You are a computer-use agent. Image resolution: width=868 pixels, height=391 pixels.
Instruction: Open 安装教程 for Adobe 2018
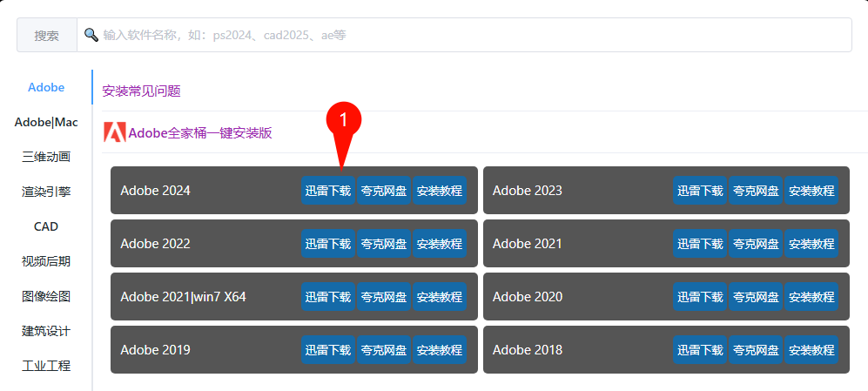coord(811,350)
